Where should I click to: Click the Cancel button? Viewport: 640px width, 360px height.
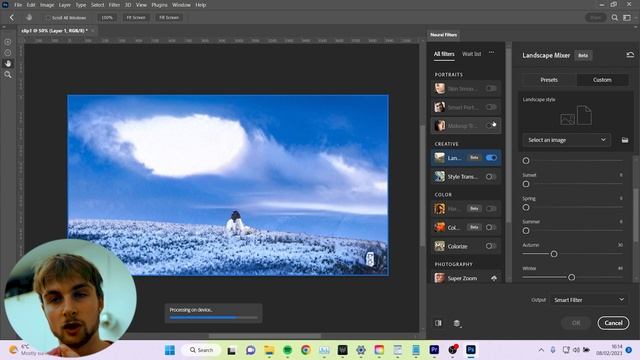pyautogui.click(x=613, y=323)
